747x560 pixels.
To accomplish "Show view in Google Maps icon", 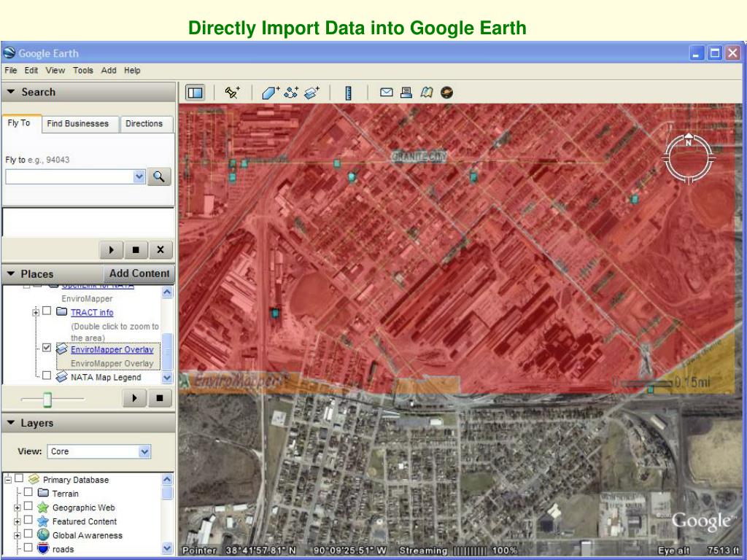I will pyautogui.click(x=426, y=92).
